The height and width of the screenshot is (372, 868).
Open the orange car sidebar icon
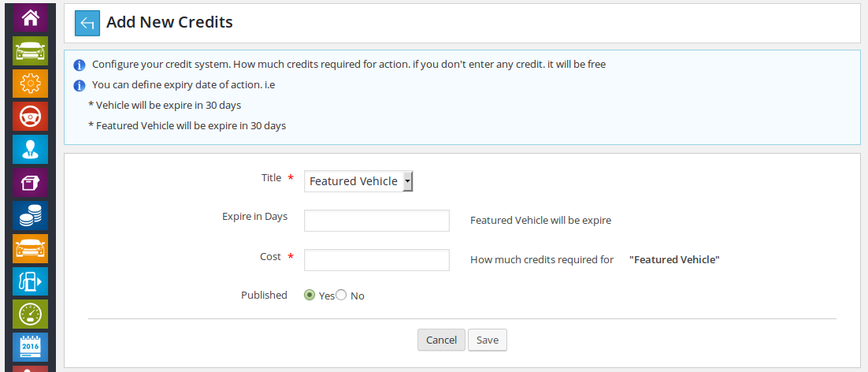pos(31,248)
